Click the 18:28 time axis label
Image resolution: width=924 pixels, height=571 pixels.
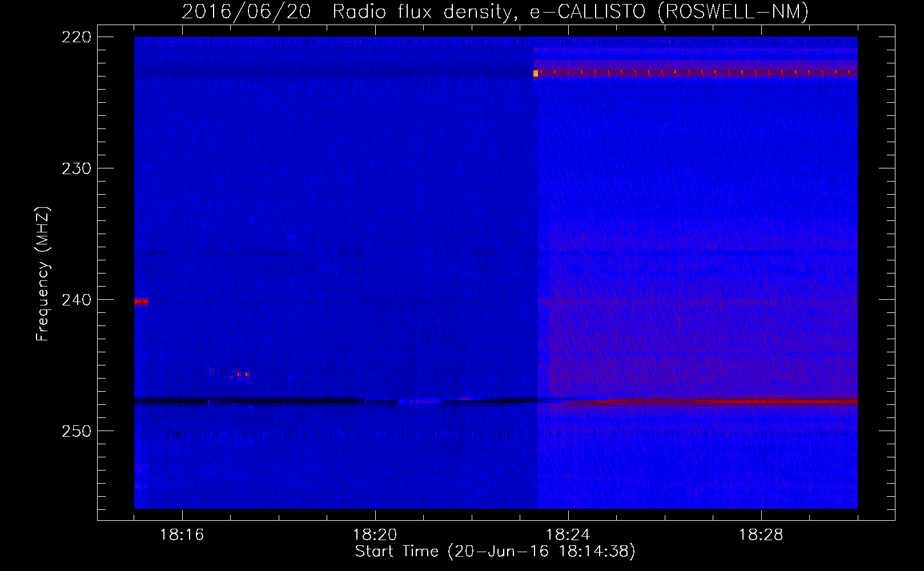tap(761, 535)
